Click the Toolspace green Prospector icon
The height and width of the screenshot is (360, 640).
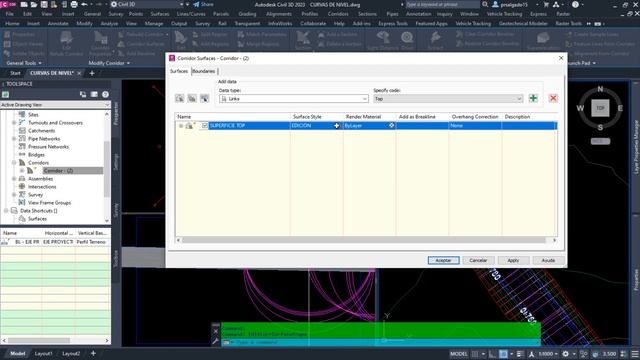tap(5, 94)
